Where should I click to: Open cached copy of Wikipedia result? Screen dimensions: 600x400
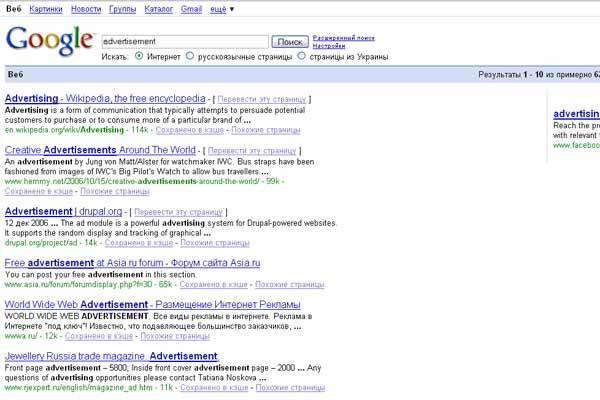189,130
